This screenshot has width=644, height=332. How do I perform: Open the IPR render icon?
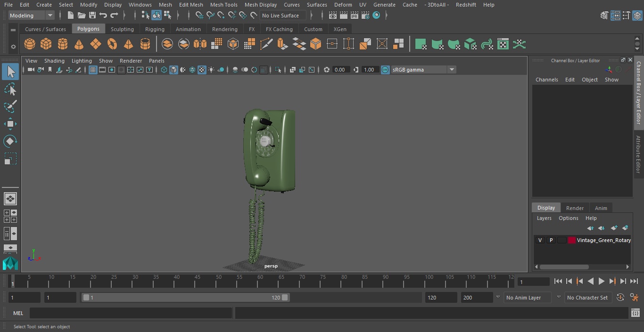[354, 16]
